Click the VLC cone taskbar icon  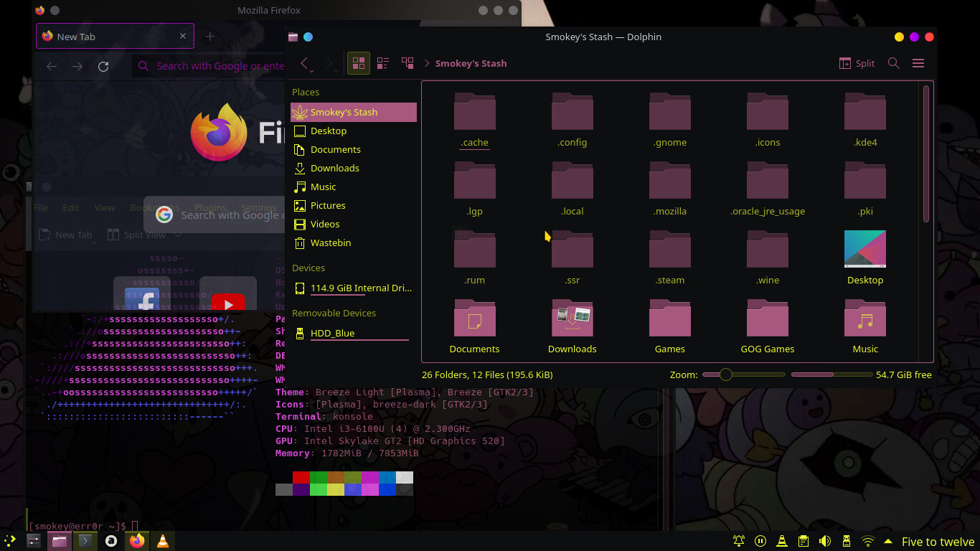pos(163,541)
